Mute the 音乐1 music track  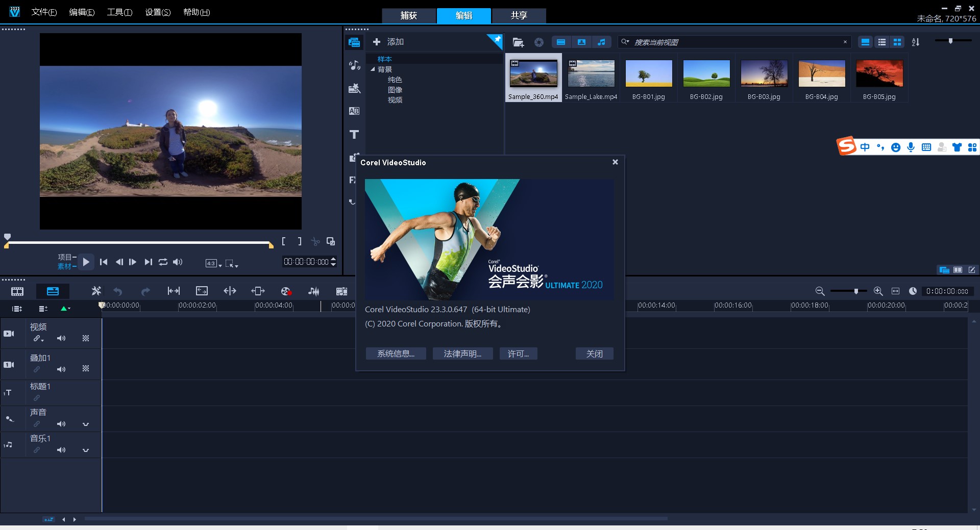[x=61, y=450]
